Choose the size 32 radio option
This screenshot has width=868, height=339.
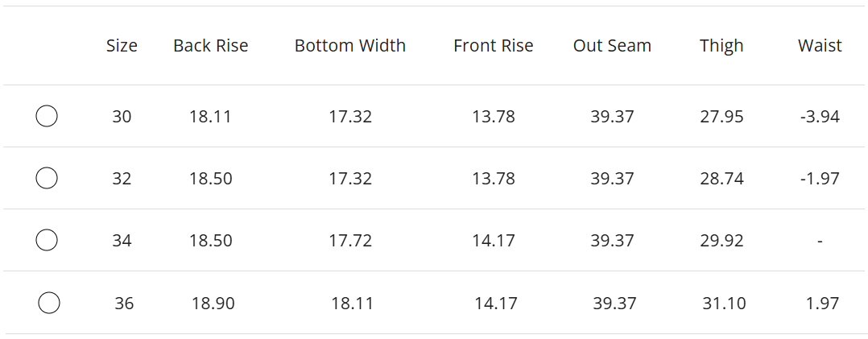47,178
